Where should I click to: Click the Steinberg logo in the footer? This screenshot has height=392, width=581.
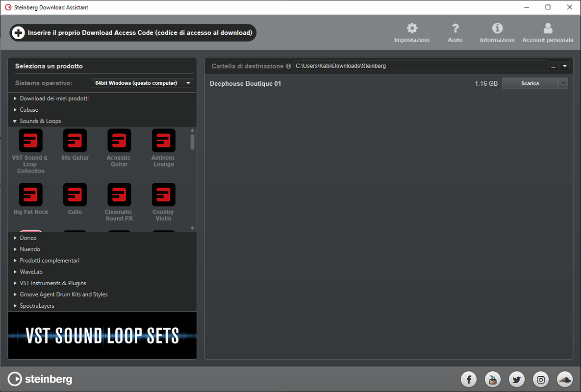tap(40, 379)
